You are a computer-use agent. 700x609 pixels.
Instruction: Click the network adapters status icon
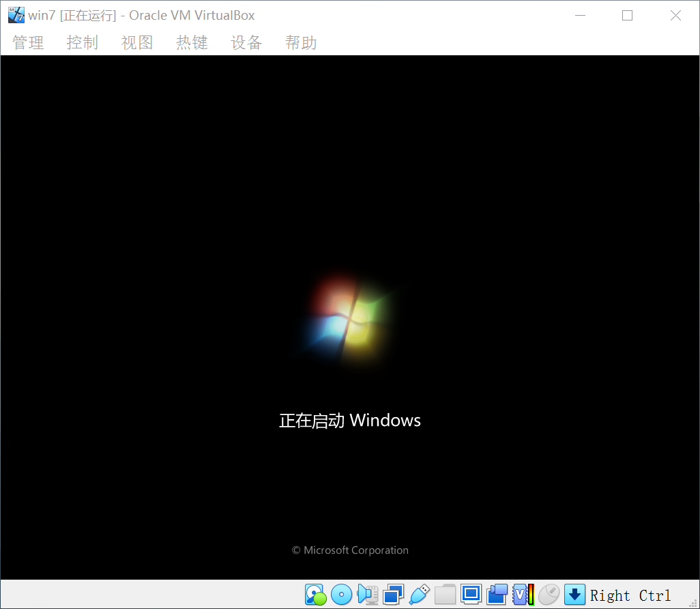pyautogui.click(x=393, y=595)
